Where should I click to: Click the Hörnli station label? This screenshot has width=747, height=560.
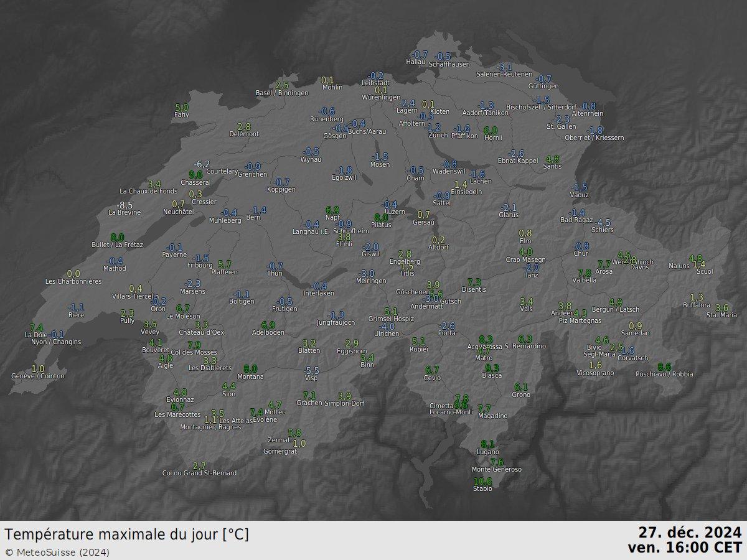pyautogui.click(x=493, y=138)
